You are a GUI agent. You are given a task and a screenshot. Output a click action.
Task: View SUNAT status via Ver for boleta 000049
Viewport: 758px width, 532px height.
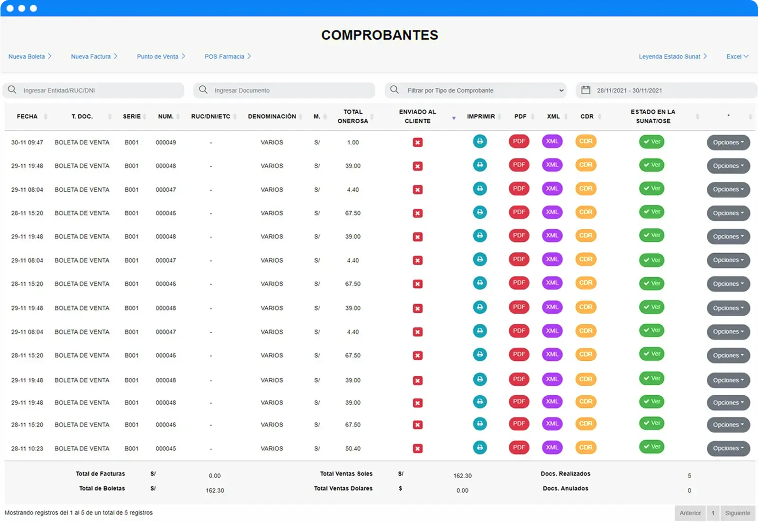651,142
